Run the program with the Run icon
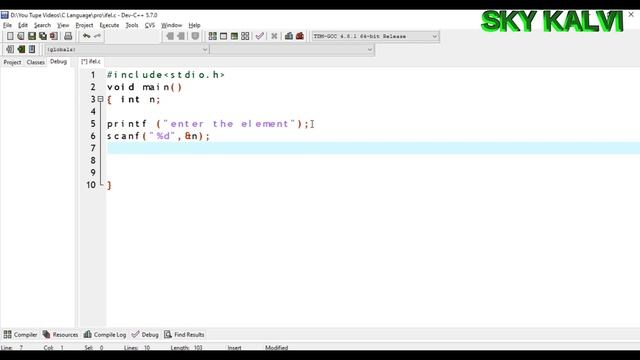The image size is (640, 360). (x=223, y=36)
